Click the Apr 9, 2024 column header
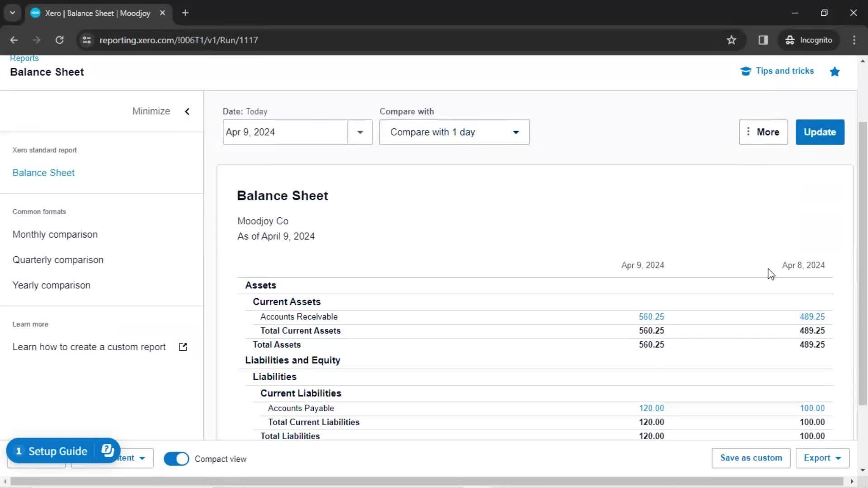 [642, 265]
